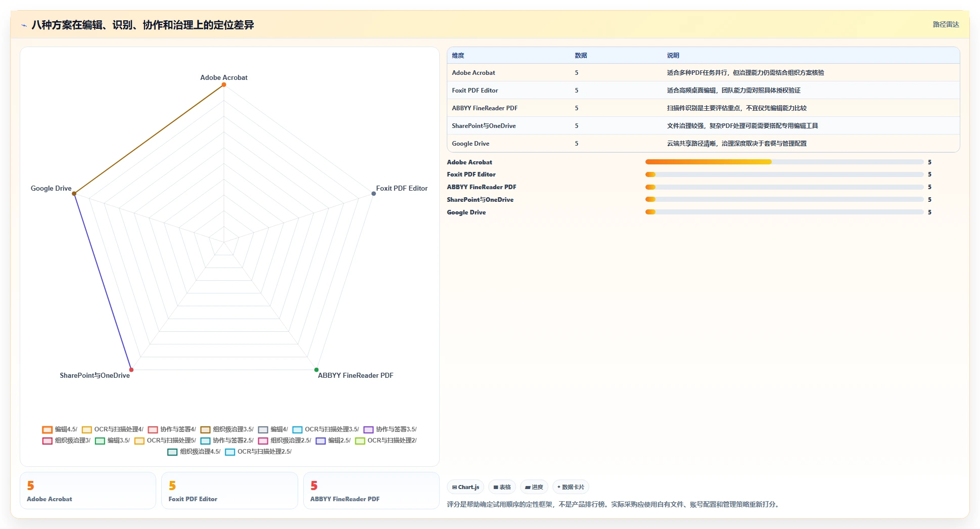Click the dashboard title 八种方案在编辑
980x529 pixels.
[143, 25]
